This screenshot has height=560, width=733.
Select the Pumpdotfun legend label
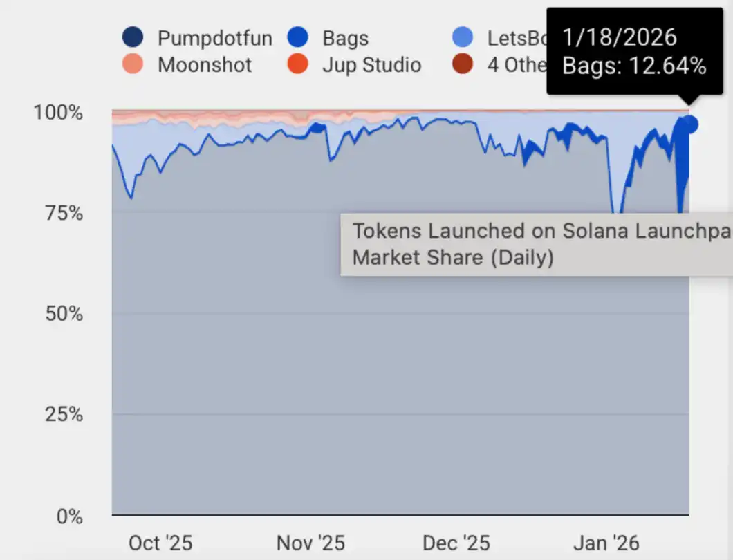[x=214, y=37]
